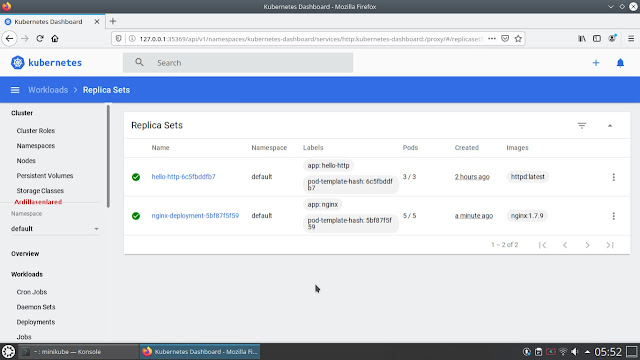The width and height of the screenshot is (640, 360).
Task: Open the Firefox library icon
Action: click(x=582, y=38)
